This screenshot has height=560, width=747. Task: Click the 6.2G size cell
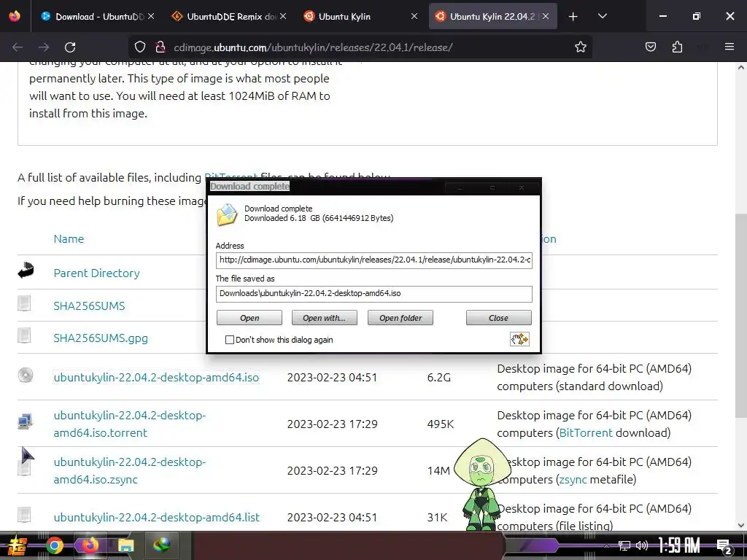438,377
